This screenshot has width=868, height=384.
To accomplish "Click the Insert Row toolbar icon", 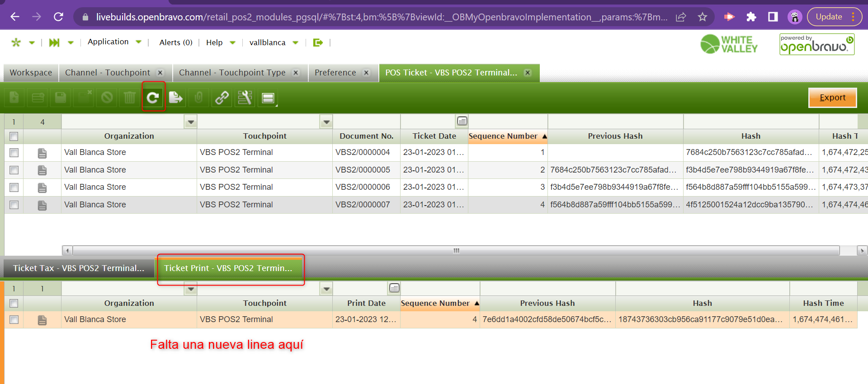I will tap(38, 98).
